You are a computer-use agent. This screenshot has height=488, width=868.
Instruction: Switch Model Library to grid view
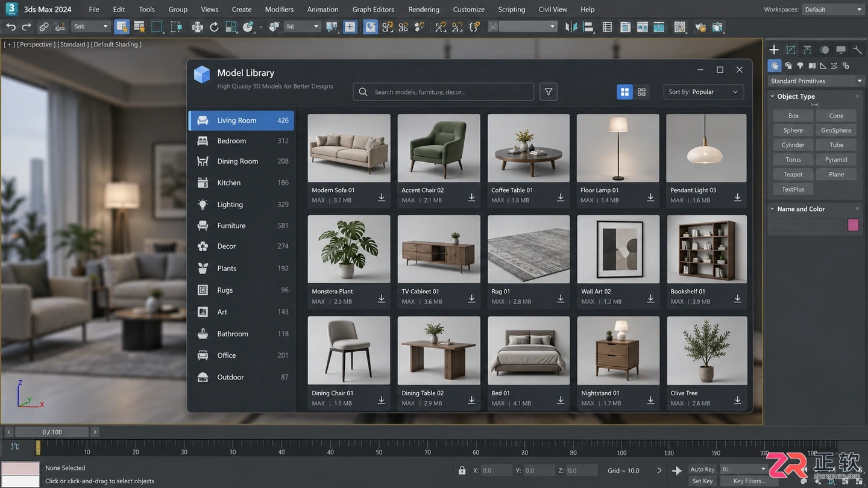click(624, 92)
